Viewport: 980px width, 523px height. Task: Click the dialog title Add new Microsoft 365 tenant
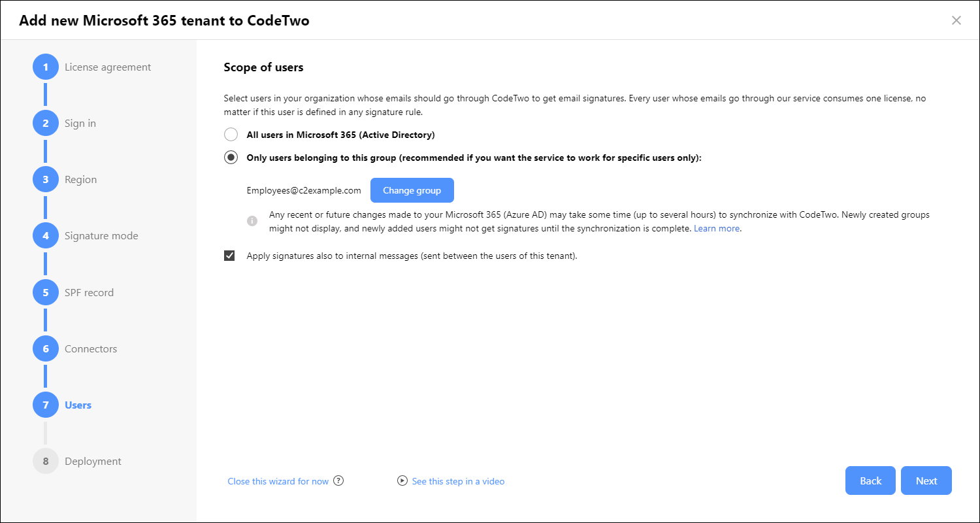click(x=164, y=20)
